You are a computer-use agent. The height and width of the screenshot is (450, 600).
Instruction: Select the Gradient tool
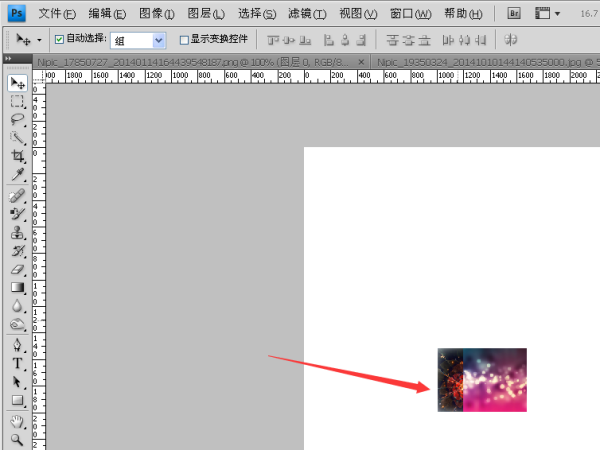coord(17,288)
